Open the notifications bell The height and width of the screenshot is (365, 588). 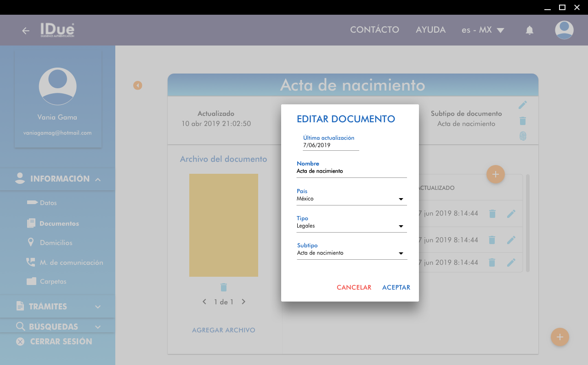click(x=529, y=30)
